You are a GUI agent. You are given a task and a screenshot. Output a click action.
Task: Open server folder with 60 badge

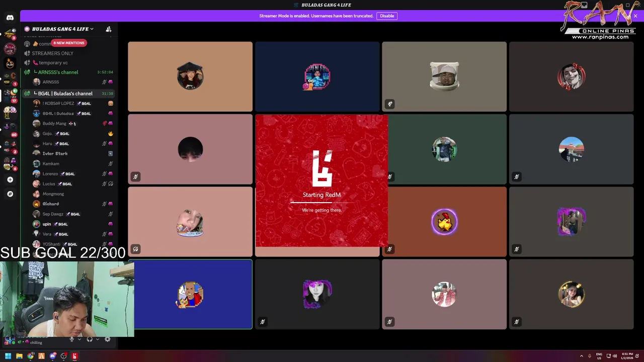(x=9, y=128)
